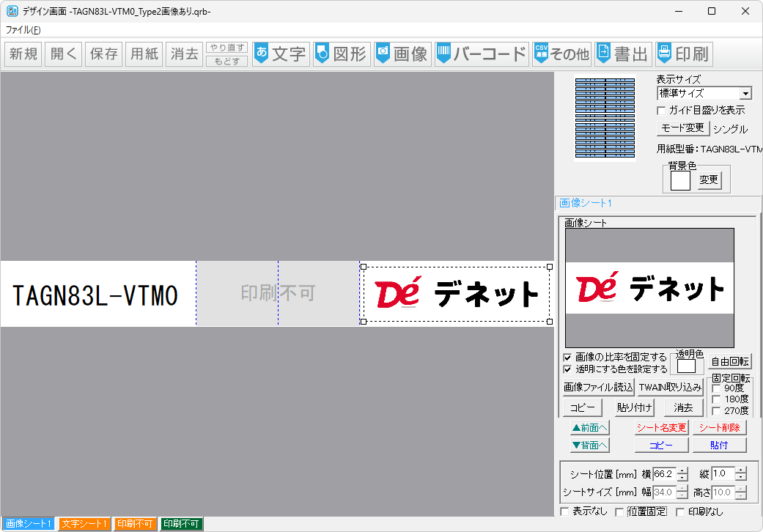Check the 90度 rotation box
The height and width of the screenshot is (532, 763).
(x=716, y=388)
